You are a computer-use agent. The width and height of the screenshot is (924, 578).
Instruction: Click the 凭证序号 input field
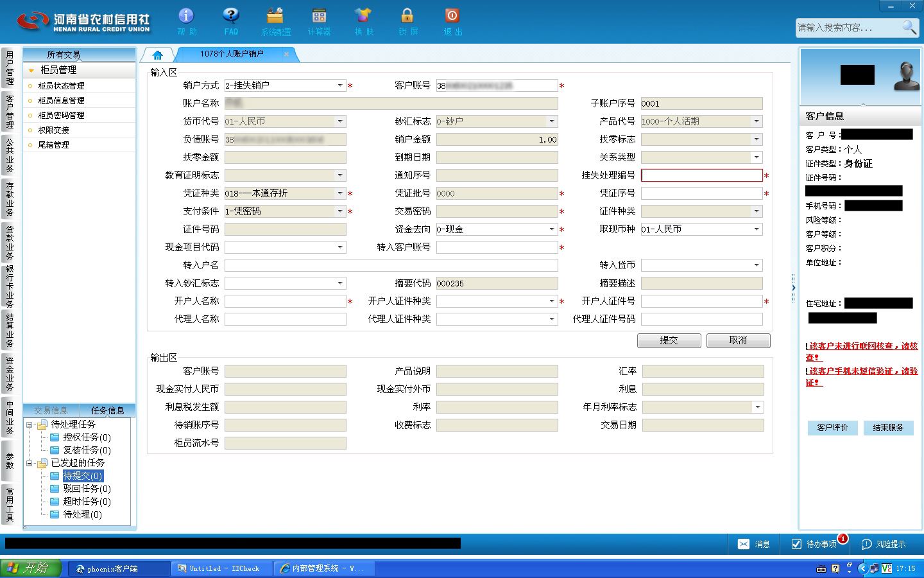click(701, 193)
